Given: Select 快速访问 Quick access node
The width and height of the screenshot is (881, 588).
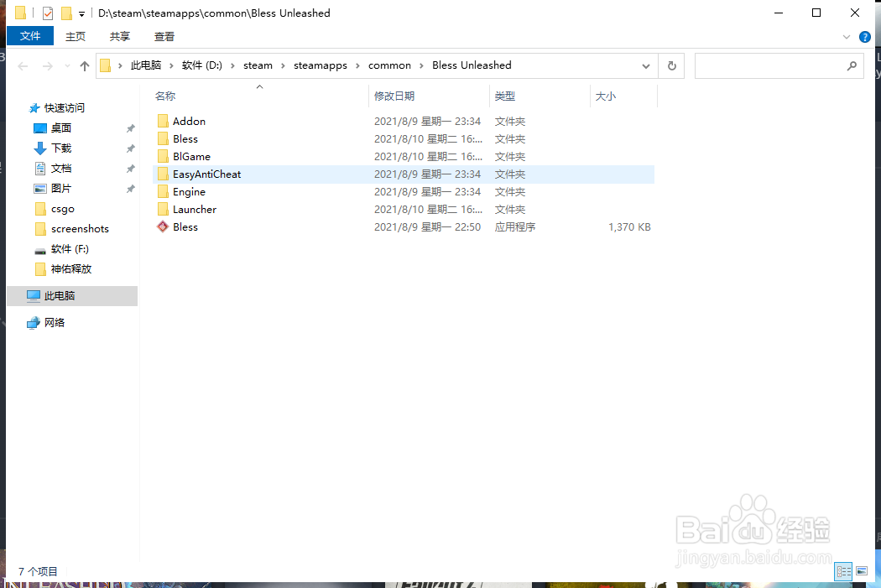Looking at the screenshot, I should tap(64, 108).
